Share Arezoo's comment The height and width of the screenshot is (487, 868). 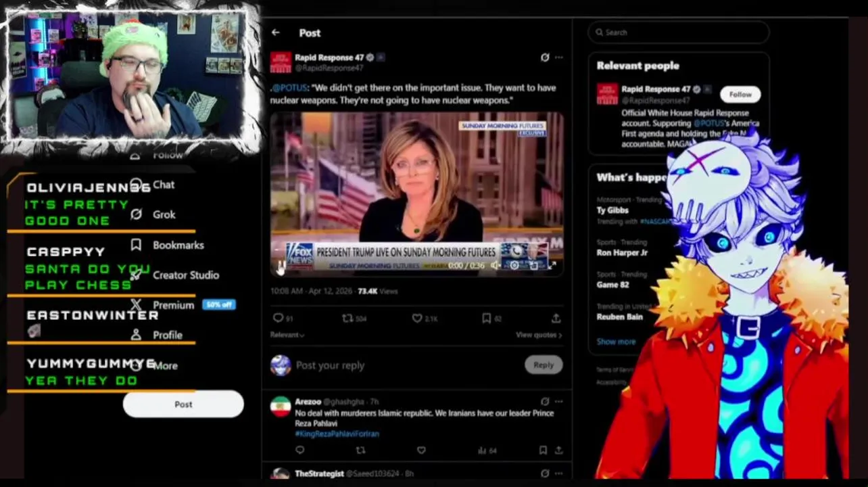point(559,450)
